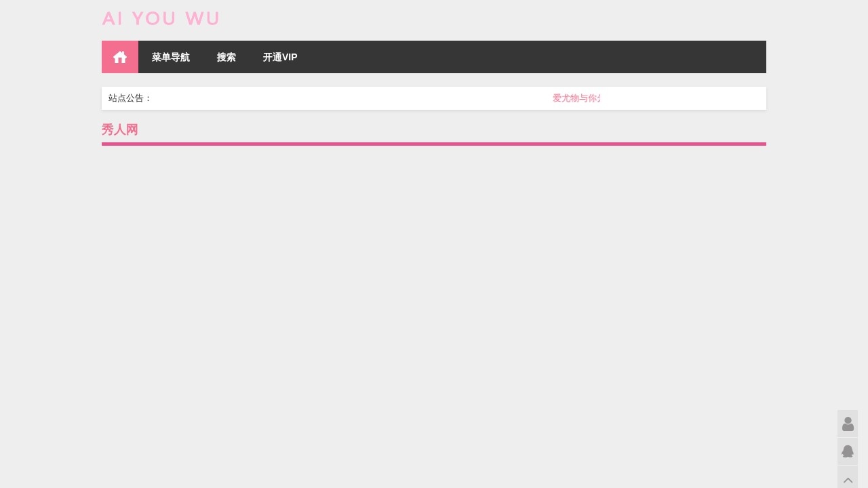The width and height of the screenshot is (868, 488).
Task: Click the QQ penguin contact icon
Action: (x=848, y=451)
